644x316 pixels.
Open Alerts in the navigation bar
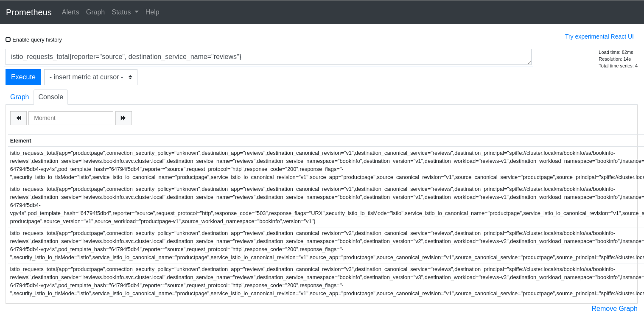click(70, 12)
